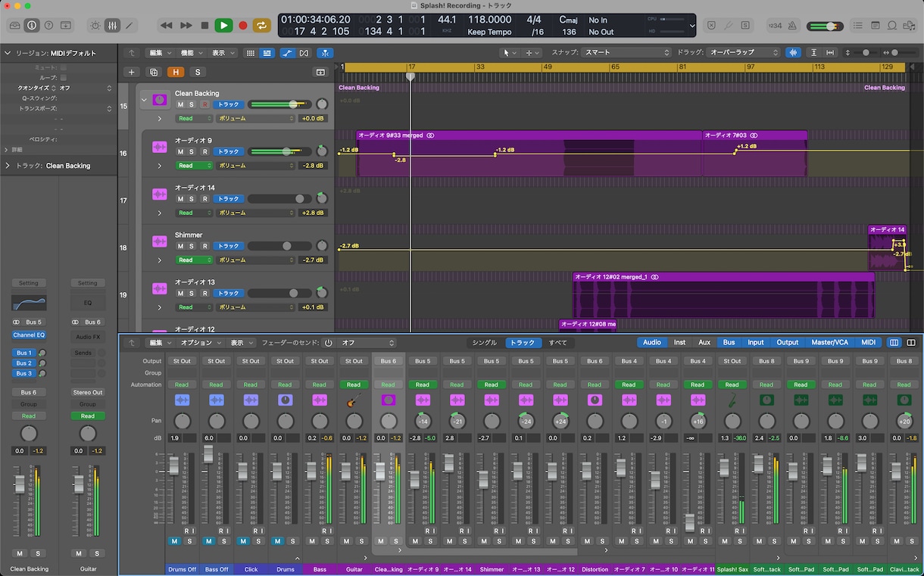Toggle the loop checkbox in the region inspector

pyautogui.click(x=63, y=77)
